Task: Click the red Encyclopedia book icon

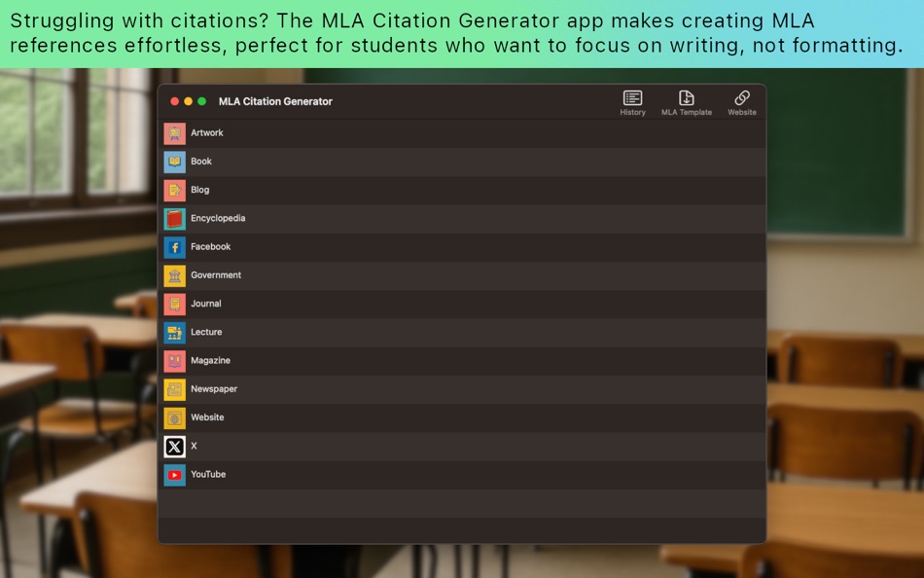Action: (x=174, y=219)
